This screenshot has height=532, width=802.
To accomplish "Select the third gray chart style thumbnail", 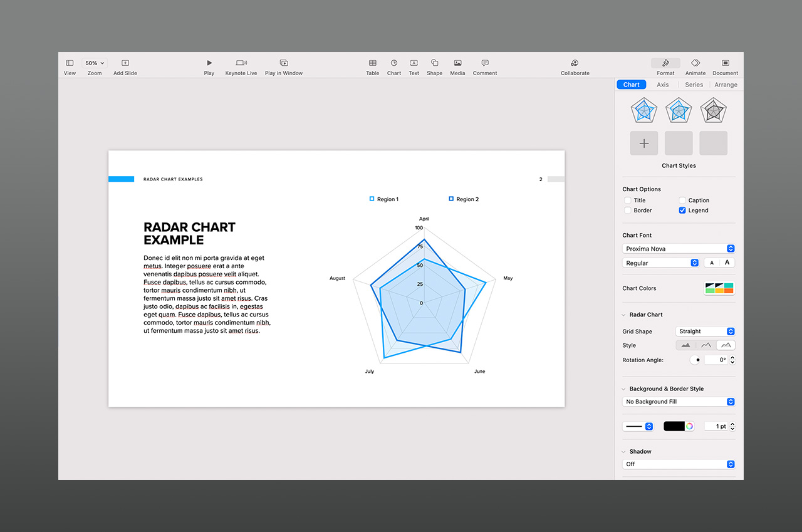I will 713,111.
